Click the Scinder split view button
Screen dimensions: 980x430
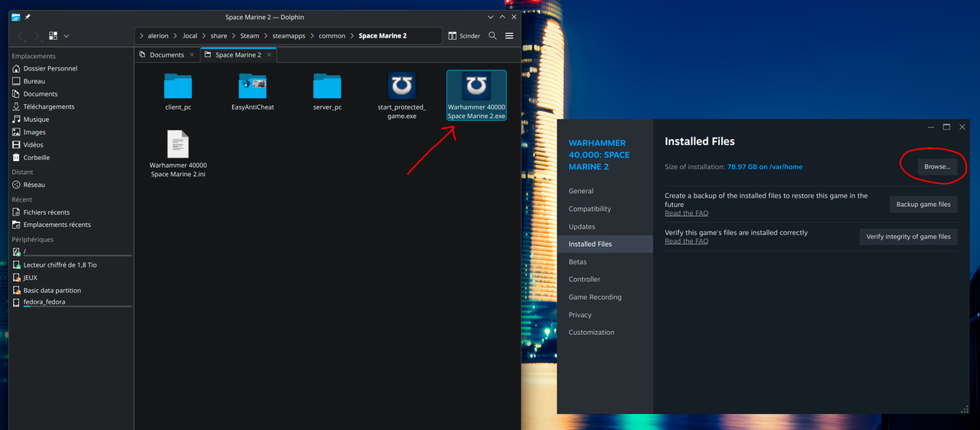pos(464,36)
